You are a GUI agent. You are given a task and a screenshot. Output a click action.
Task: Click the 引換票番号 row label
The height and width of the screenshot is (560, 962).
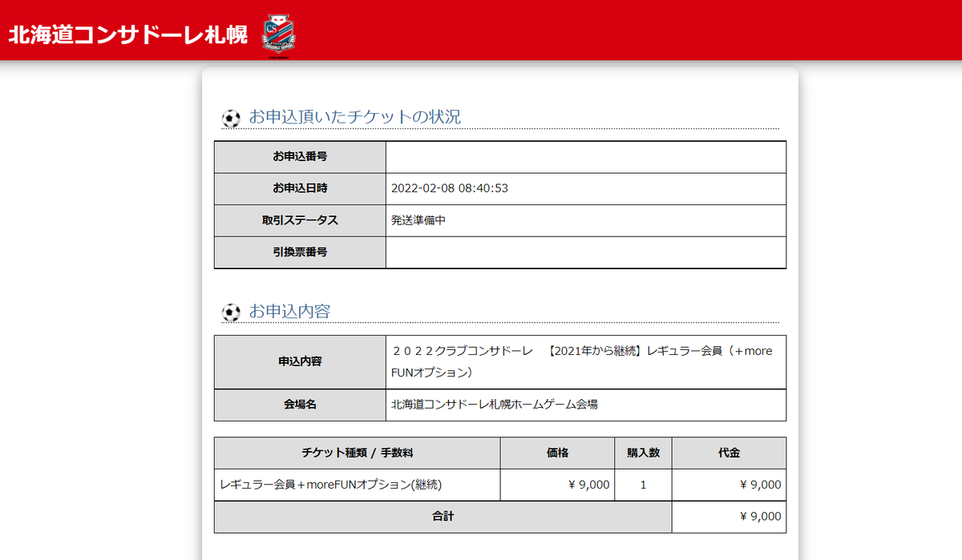[300, 252]
